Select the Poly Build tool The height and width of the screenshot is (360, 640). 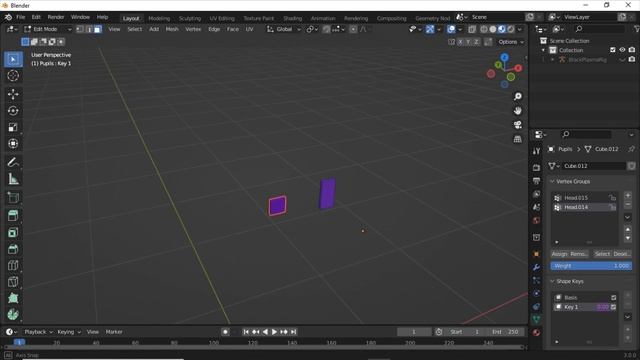13,298
